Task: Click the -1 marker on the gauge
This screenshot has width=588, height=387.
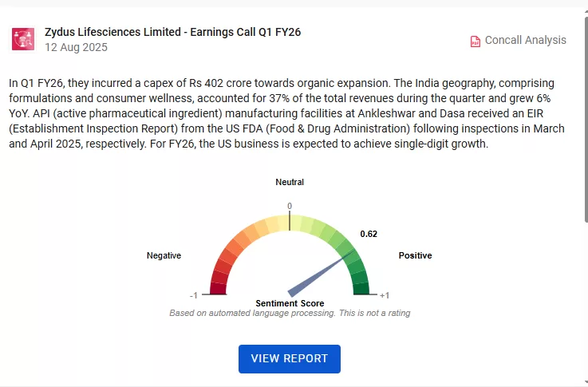Action: [x=194, y=295]
